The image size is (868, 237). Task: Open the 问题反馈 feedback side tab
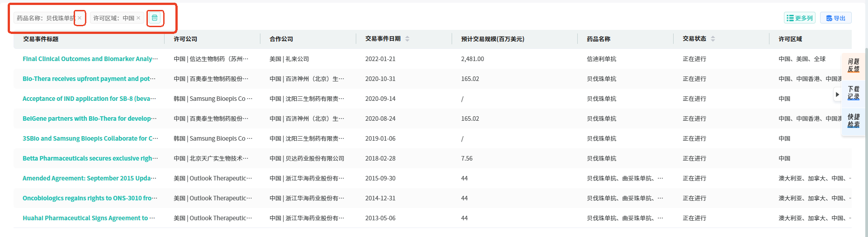[x=854, y=65]
